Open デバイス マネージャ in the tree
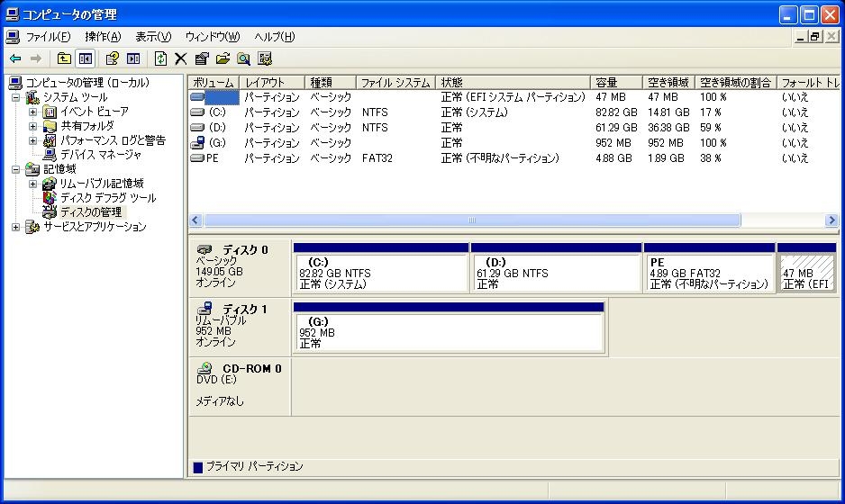 point(100,155)
